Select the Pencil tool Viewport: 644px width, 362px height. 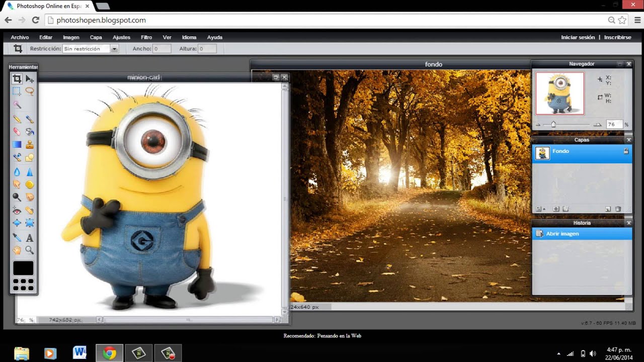[17, 119]
